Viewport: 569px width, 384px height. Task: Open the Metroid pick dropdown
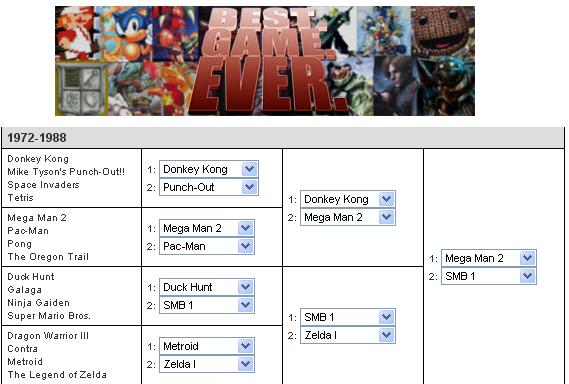207,346
